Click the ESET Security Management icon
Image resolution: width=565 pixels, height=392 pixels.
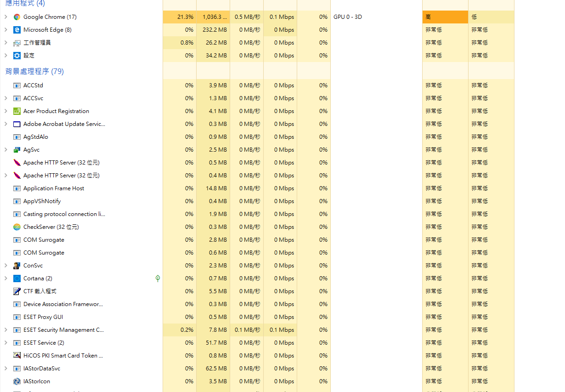click(17, 330)
